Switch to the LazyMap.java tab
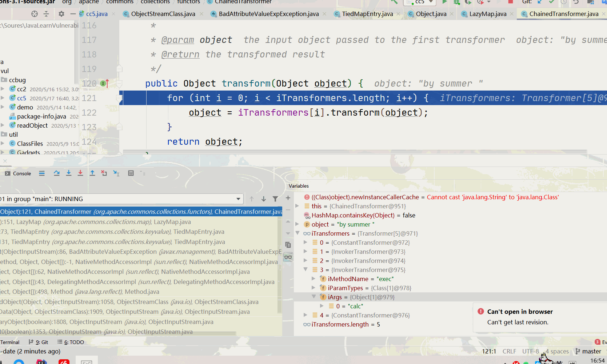607x364 pixels. pos(487,14)
